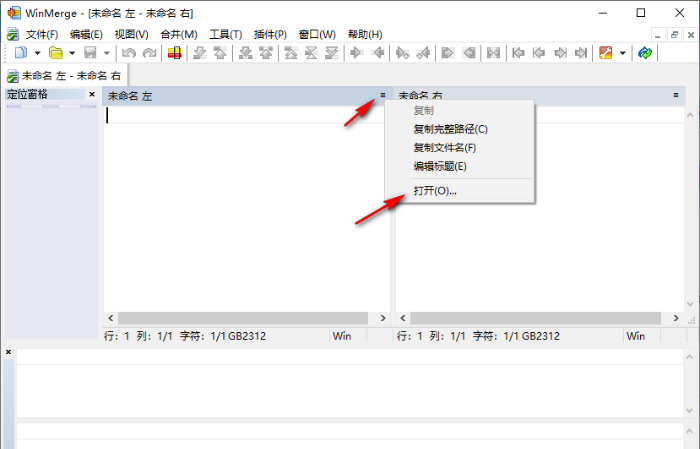Click the Save floppy disk icon
700x449 pixels.
(90, 53)
